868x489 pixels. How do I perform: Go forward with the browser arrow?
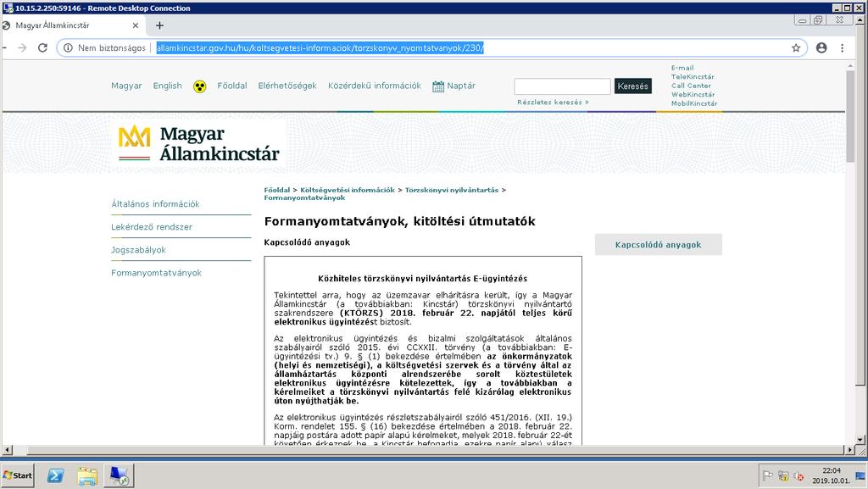tap(22, 48)
